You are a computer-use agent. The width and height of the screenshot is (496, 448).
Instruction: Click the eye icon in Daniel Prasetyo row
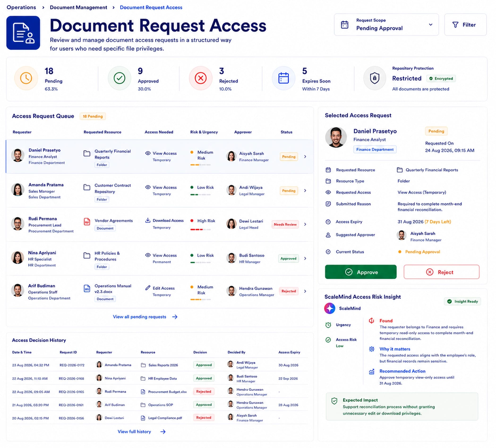[x=148, y=153]
